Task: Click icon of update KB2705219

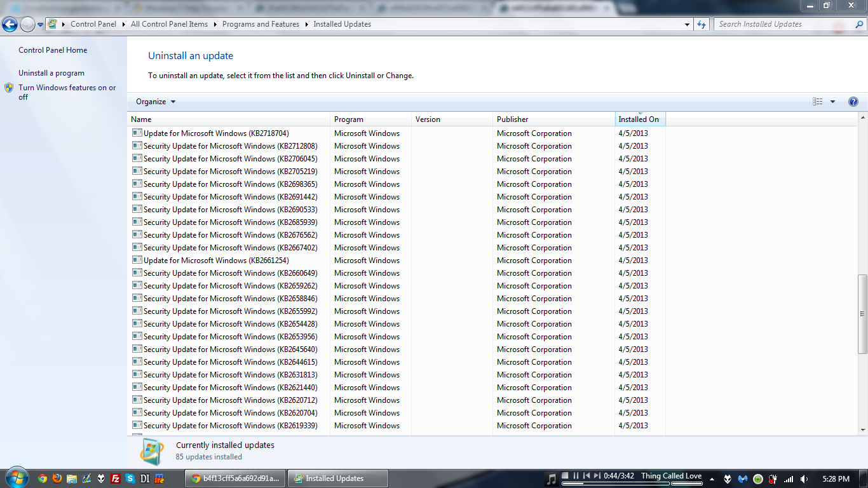Action: 137,171
